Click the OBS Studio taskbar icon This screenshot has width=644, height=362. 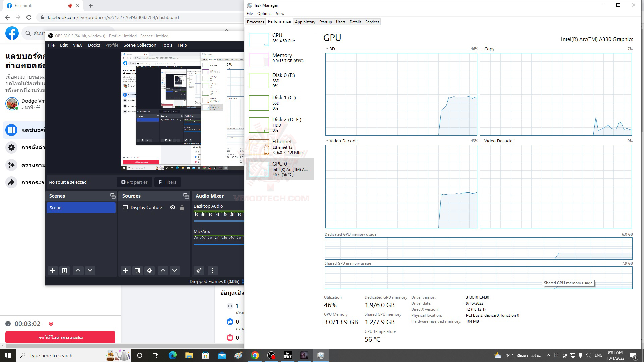coord(271,355)
